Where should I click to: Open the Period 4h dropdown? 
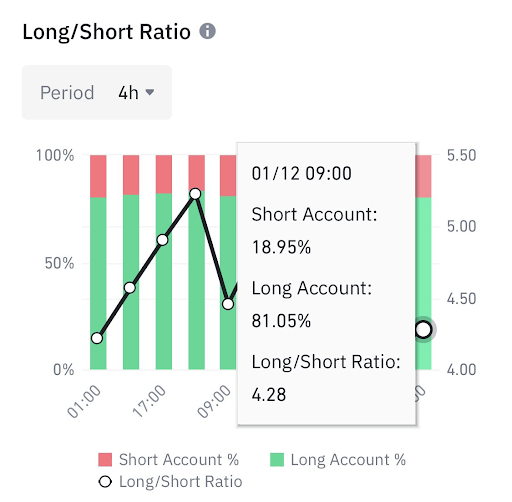pos(97,92)
